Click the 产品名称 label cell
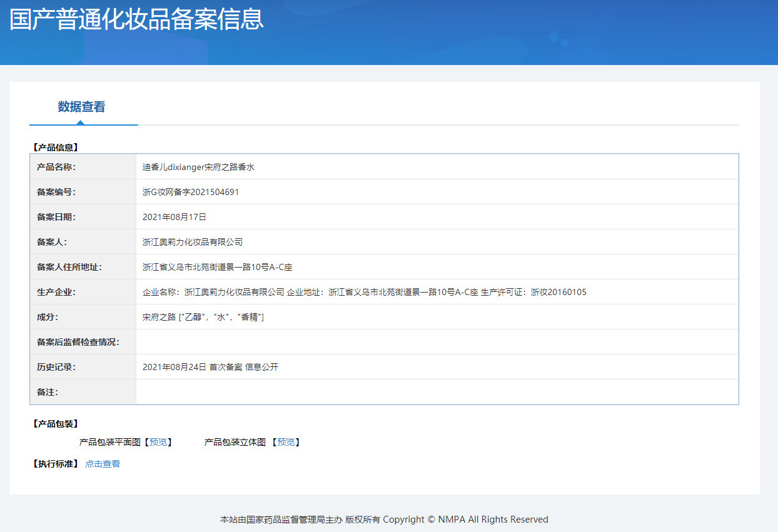The width and height of the screenshot is (778, 532). coord(83,167)
